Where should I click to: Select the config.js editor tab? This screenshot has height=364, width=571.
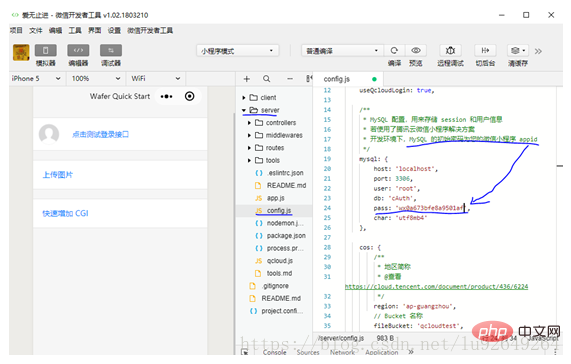(x=336, y=79)
